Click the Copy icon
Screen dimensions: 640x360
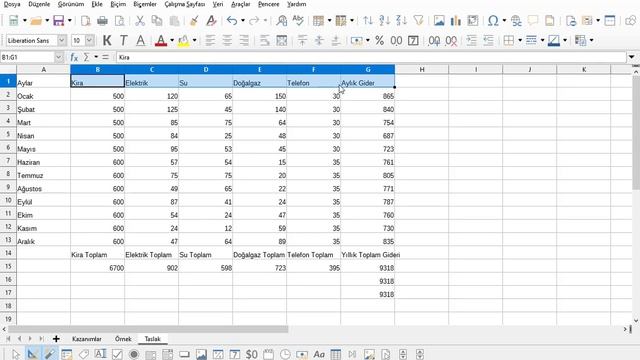point(157,20)
